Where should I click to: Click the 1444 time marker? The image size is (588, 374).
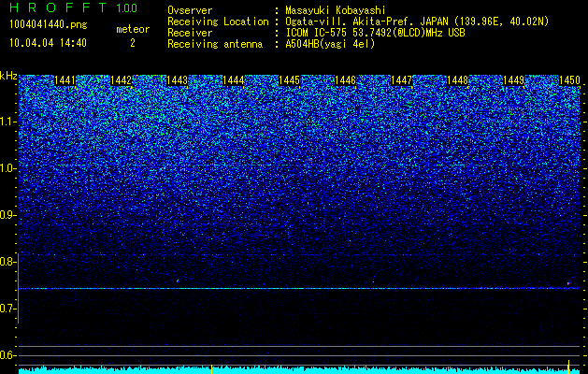(234, 80)
